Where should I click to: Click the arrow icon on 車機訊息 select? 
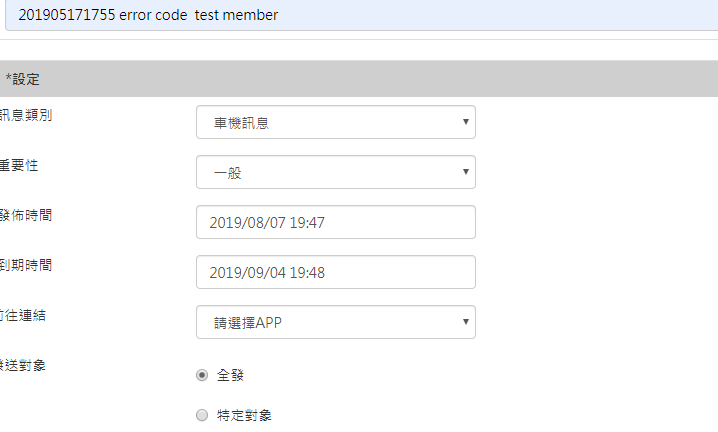coord(466,122)
